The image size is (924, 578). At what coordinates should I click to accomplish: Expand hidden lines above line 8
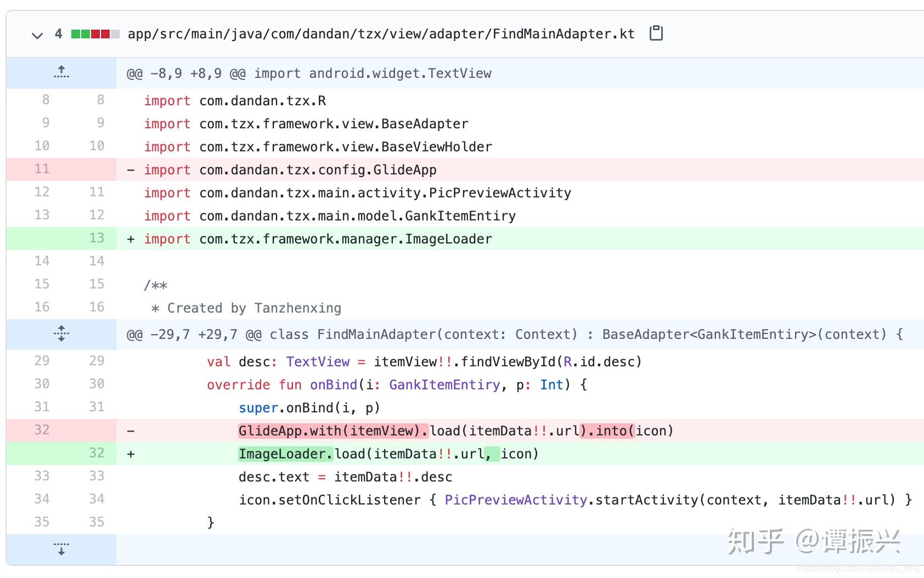tap(61, 72)
